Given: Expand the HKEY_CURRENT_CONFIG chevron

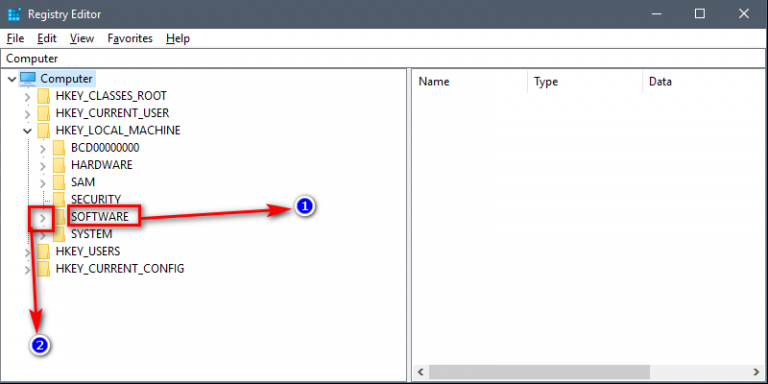Looking at the screenshot, I should [x=28, y=269].
